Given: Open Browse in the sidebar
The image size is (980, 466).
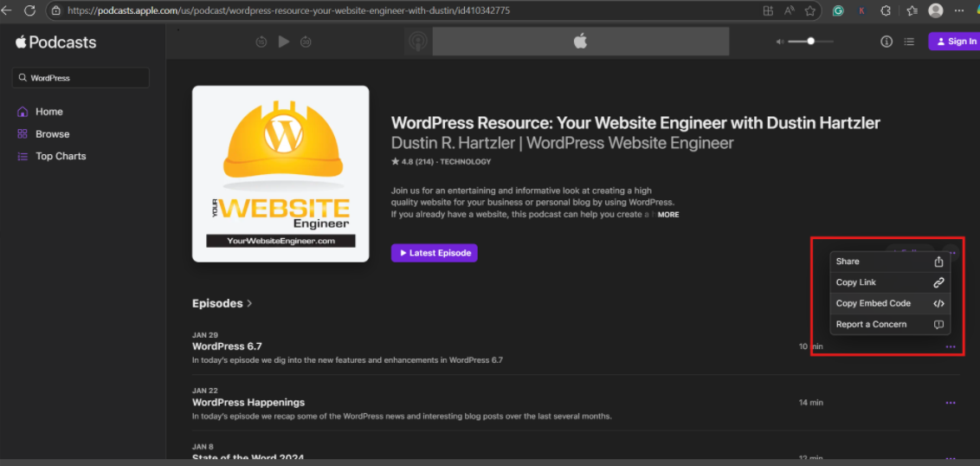Looking at the screenshot, I should pyautogui.click(x=43, y=134).
